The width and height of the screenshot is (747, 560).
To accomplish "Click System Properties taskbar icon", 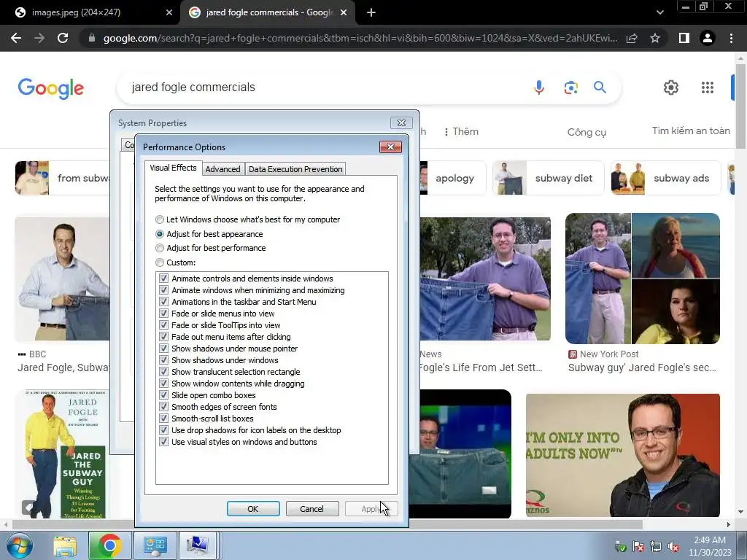I will (197, 545).
